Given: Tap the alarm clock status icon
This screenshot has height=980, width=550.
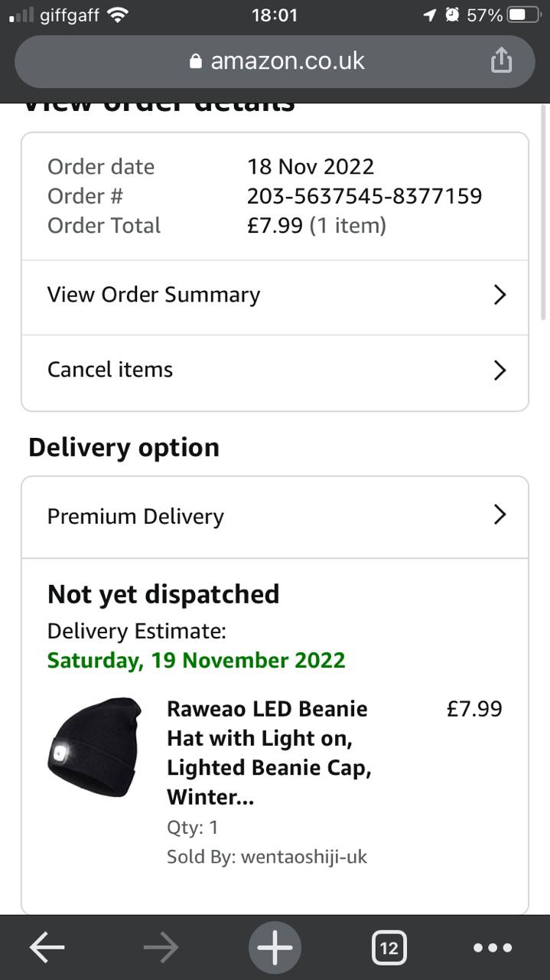Looking at the screenshot, I should pyautogui.click(x=453, y=15).
